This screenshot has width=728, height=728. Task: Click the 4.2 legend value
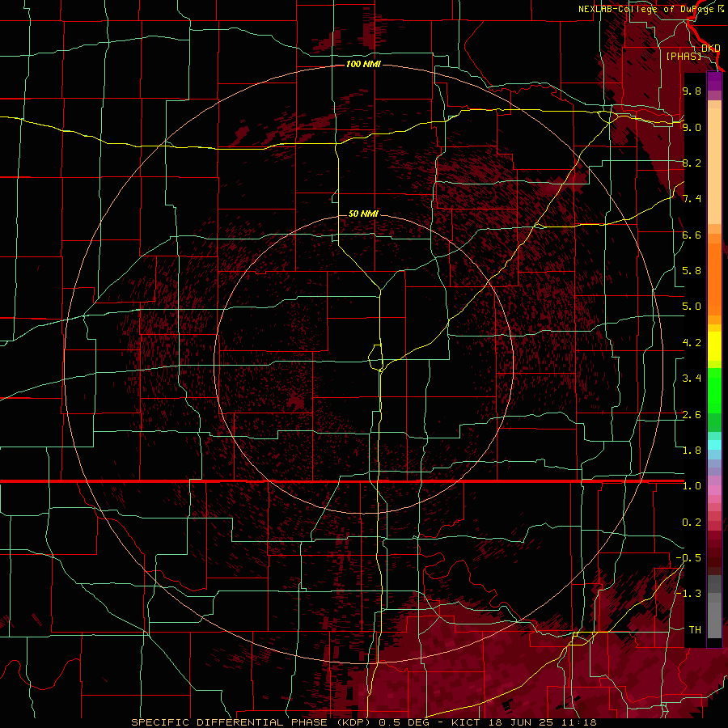pos(692,343)
